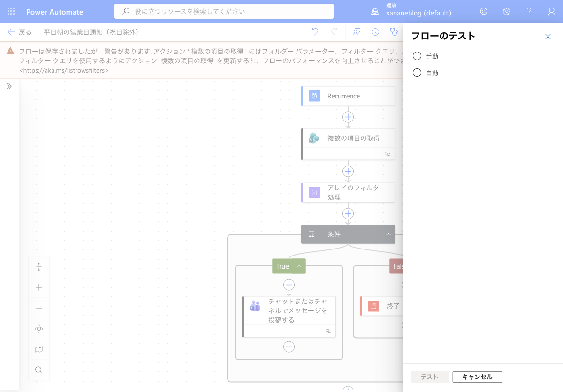Image resolution: width=563 pixels, height=392 pixels.
Task: Open the user account icon
Action: pyautogui.click(x=552, y=11)
